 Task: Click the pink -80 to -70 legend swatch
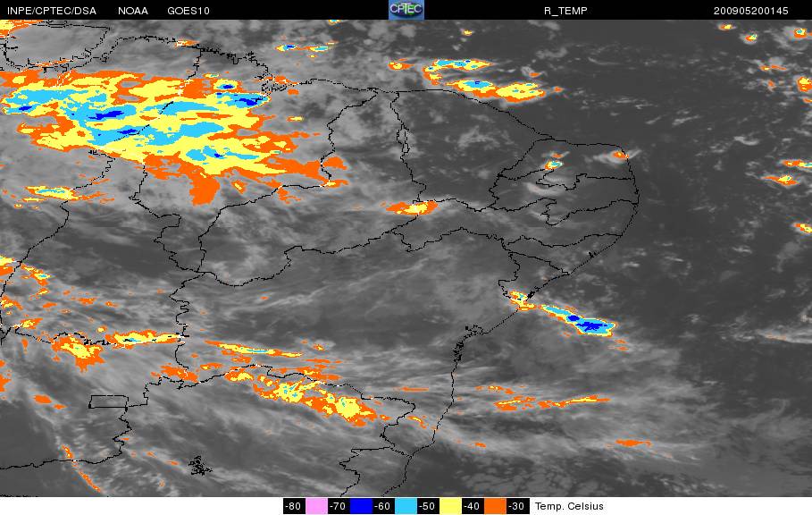click(x=316, y=506)
